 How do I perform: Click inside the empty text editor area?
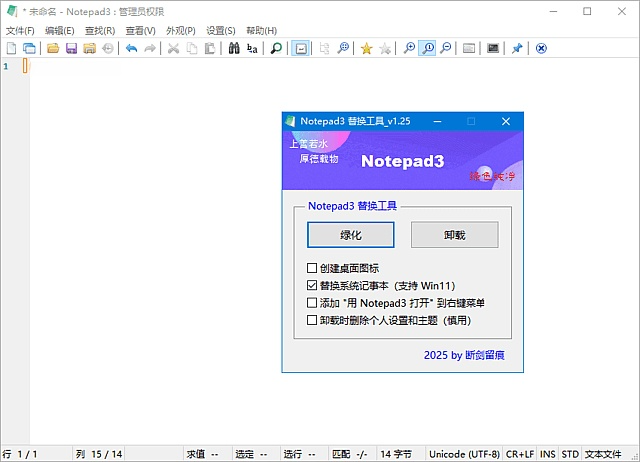pos(150,250)
